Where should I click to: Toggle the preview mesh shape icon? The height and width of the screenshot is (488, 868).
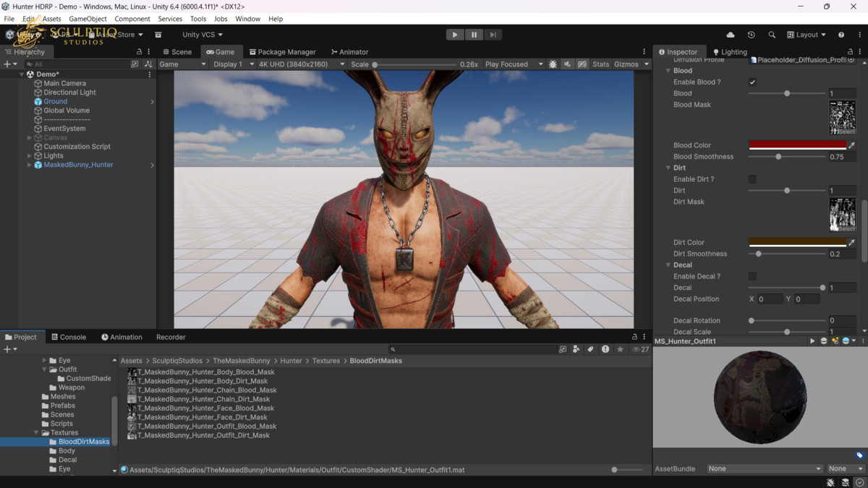point(824,341)
